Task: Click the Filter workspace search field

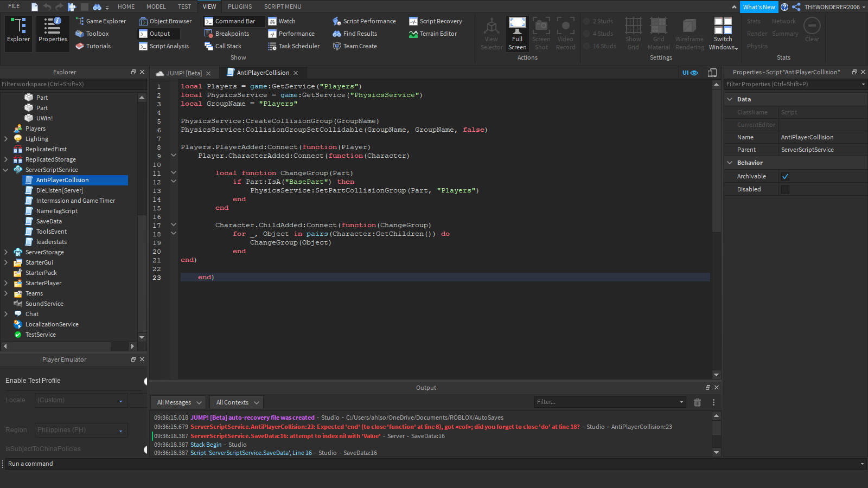Action: pyautogui.click(x=71, y=84)
